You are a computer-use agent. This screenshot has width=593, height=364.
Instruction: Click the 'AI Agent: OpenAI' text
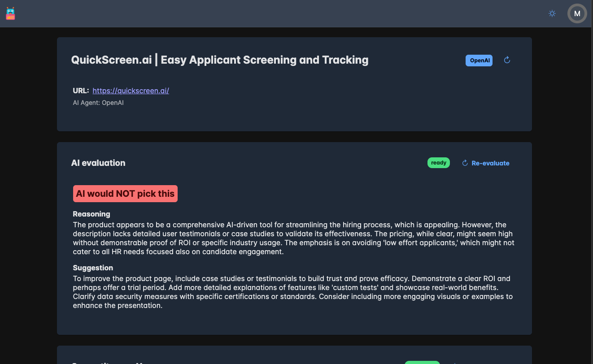[x=98, y=103]
